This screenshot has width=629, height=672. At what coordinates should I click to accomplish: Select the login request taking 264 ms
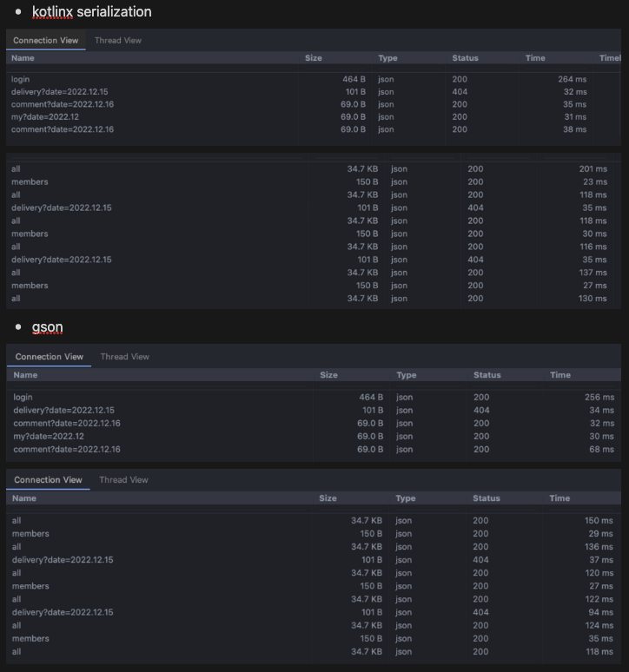point(313,79)
